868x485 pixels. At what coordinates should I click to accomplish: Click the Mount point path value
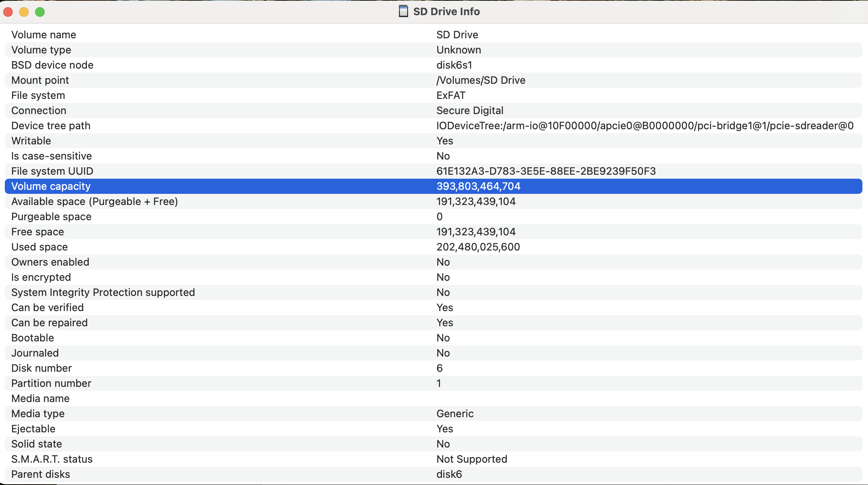click(x=481, y=80)
